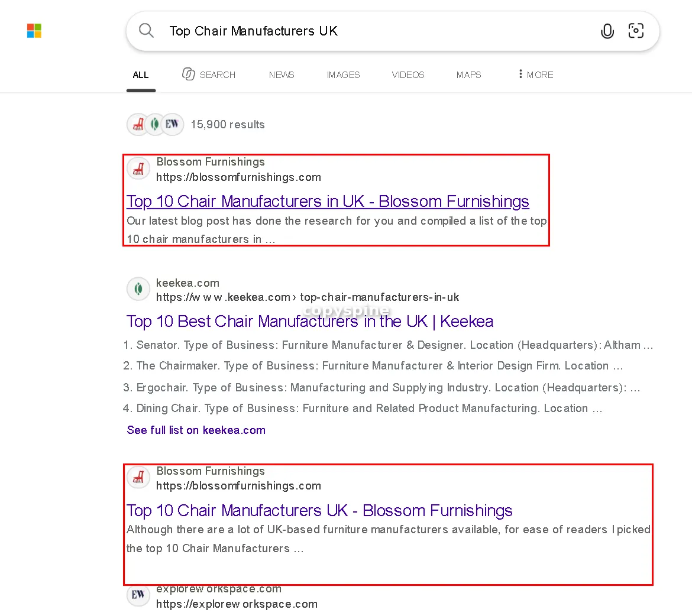Click 'Our latest blog post has done' snippet

click(337, 230)
